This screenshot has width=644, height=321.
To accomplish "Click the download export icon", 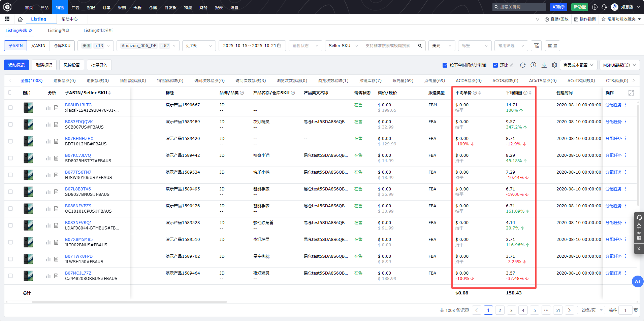I will click(544, 65).
